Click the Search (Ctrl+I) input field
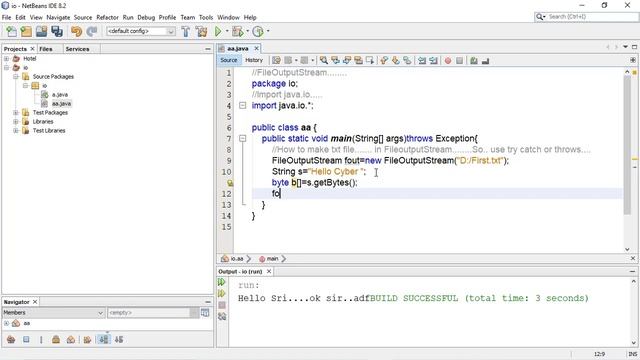Image resolution: width=640 pixels, height=360 pixels. (586, 17)
